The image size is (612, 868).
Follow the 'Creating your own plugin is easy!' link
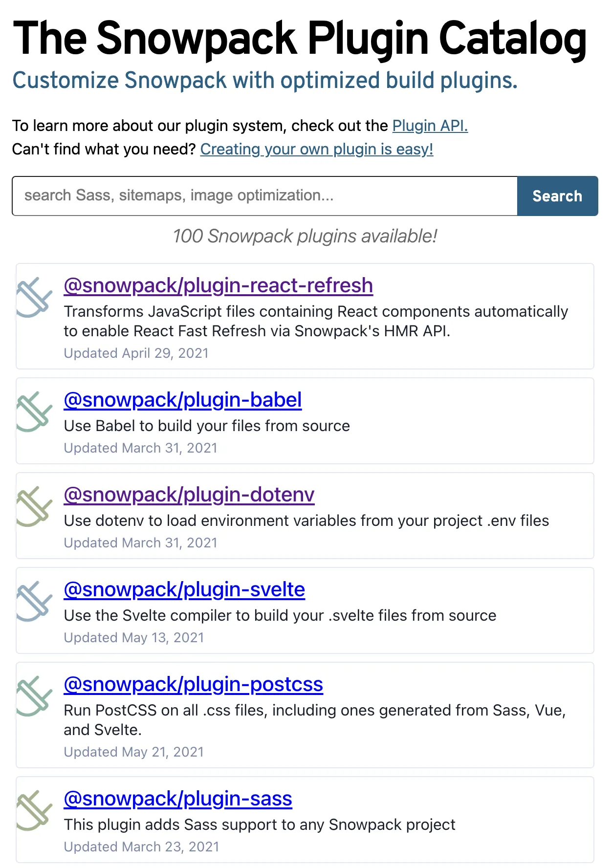[x=316, y=149]
